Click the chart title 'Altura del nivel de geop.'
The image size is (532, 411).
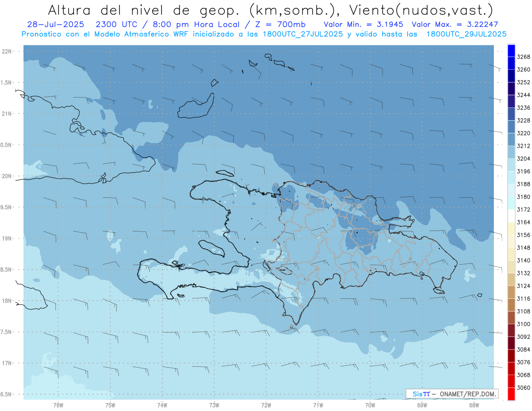coord(143,10)
